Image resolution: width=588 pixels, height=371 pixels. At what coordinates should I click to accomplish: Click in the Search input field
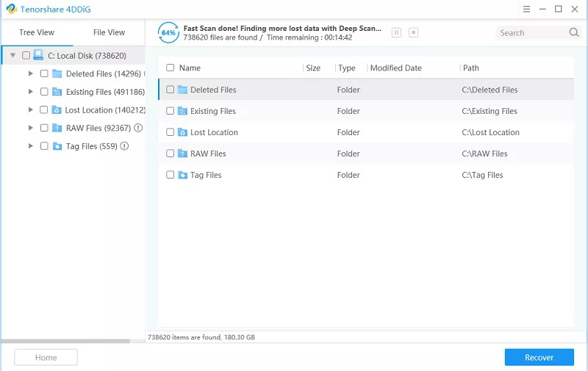(532, 33)
